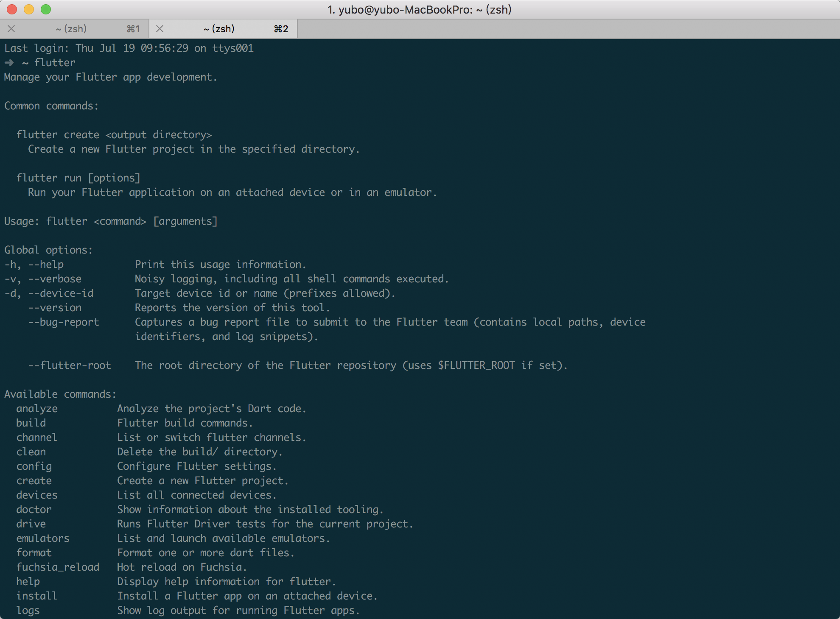The width and height of the screenshot is (840, 619).
Task: Click the 'emulators' command name
Action: tap(43, 538)
